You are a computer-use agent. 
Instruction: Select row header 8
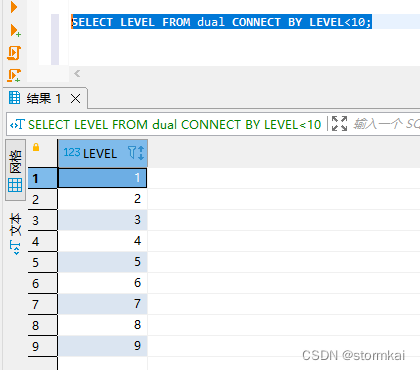click(x=43, y=325)
